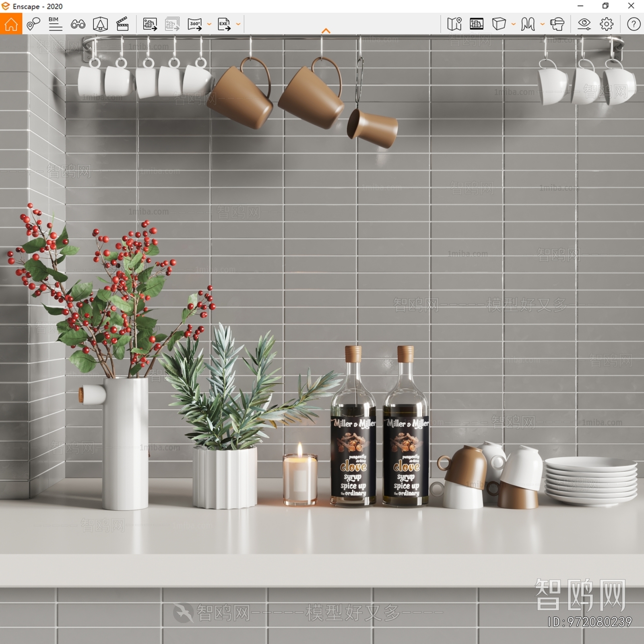Viewport: 644px width, 644px height.
Task: Export standalone EXE file
Action: [x=224, y=24]
